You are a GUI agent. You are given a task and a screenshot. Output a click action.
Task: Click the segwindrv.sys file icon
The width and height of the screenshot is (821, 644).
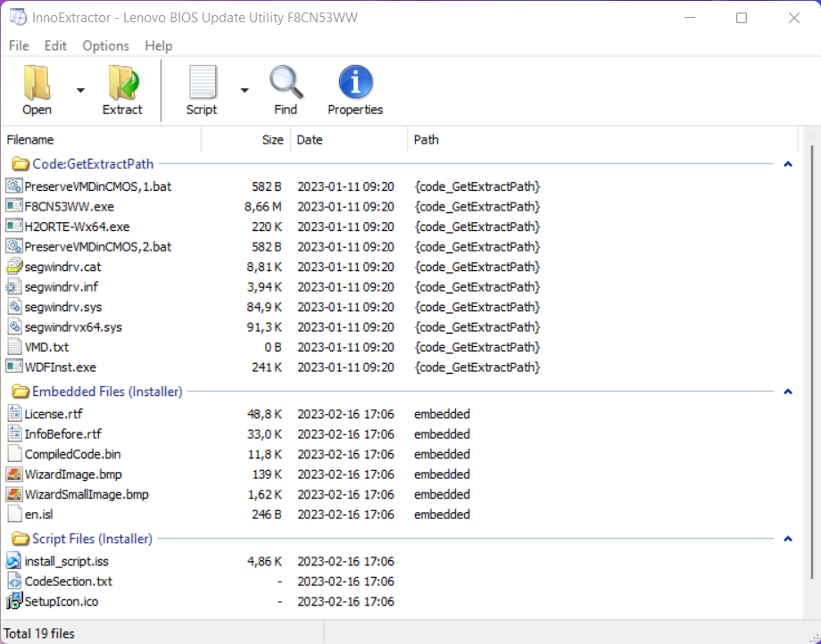coord(14,307)
